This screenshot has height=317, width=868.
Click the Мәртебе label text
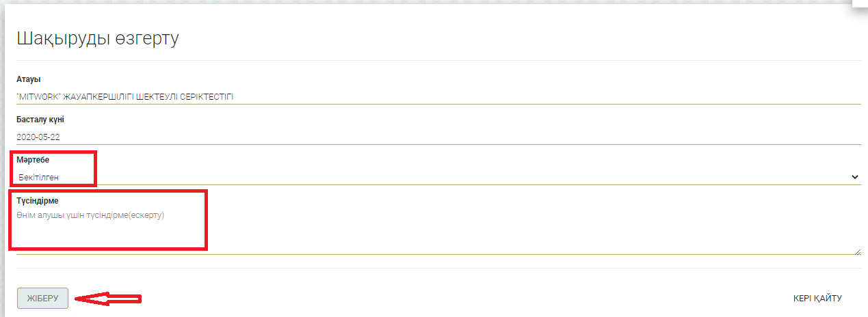(x=33, y=160)
